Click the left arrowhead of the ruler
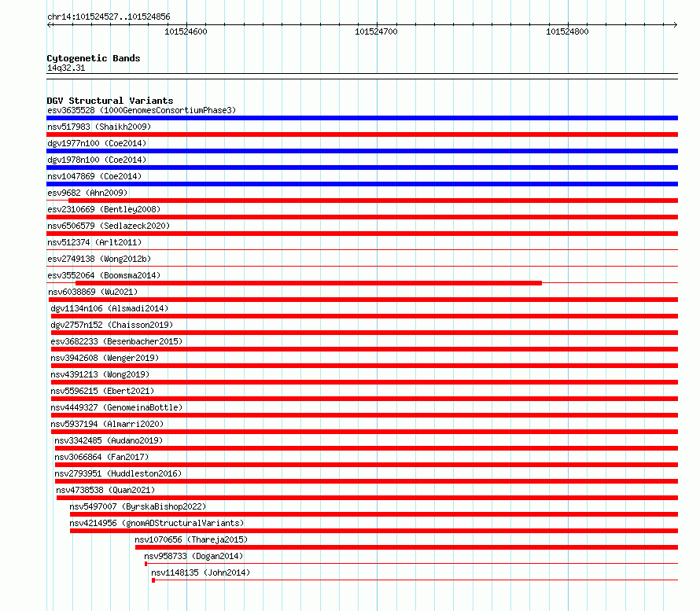 (x=49, y=24)
